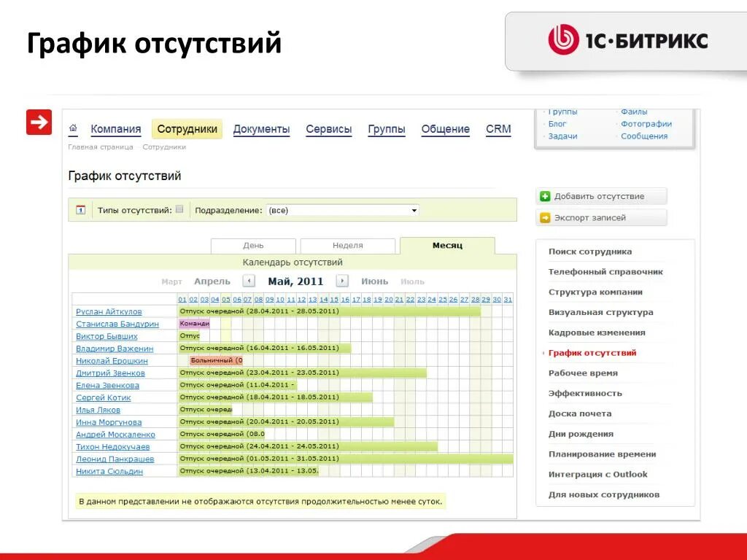Open Визуальная структура sidebar item
Screen dimensions: 747x560
(601, 312)
